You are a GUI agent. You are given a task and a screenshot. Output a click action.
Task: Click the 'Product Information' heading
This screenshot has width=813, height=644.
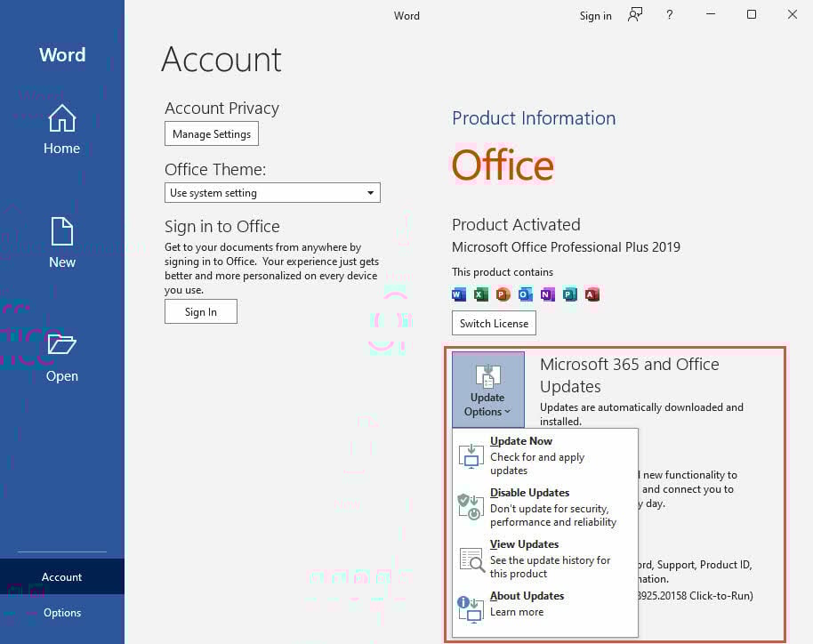click(534, 118)
